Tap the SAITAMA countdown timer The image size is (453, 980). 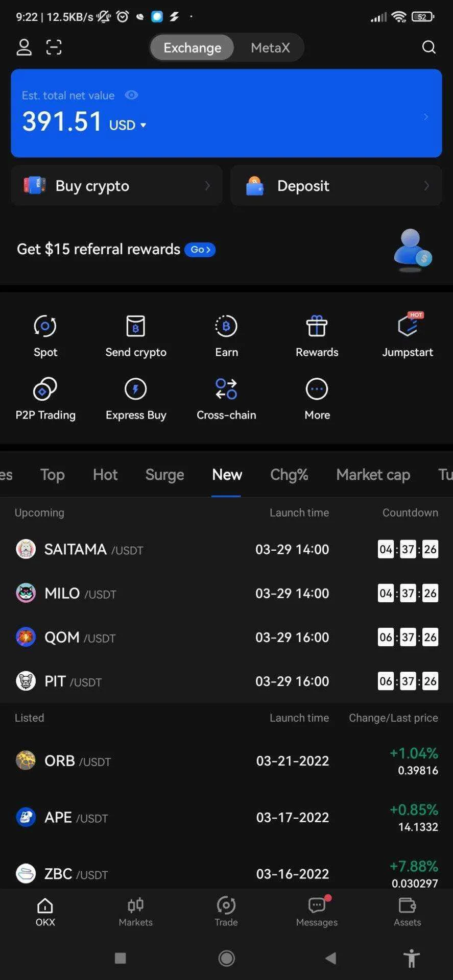point(408,549)
